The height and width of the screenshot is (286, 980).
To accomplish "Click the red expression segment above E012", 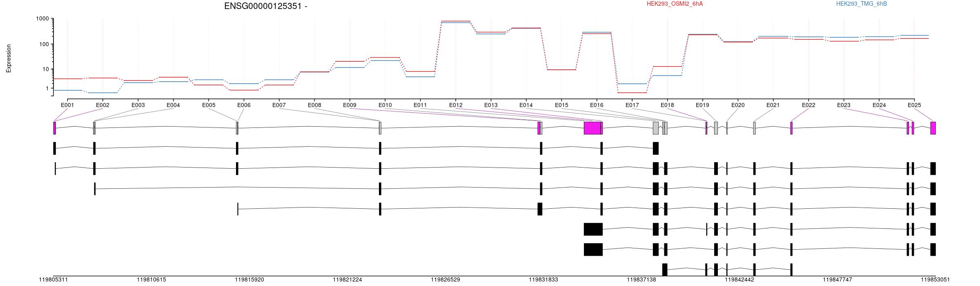I will (x=456, y=21).
